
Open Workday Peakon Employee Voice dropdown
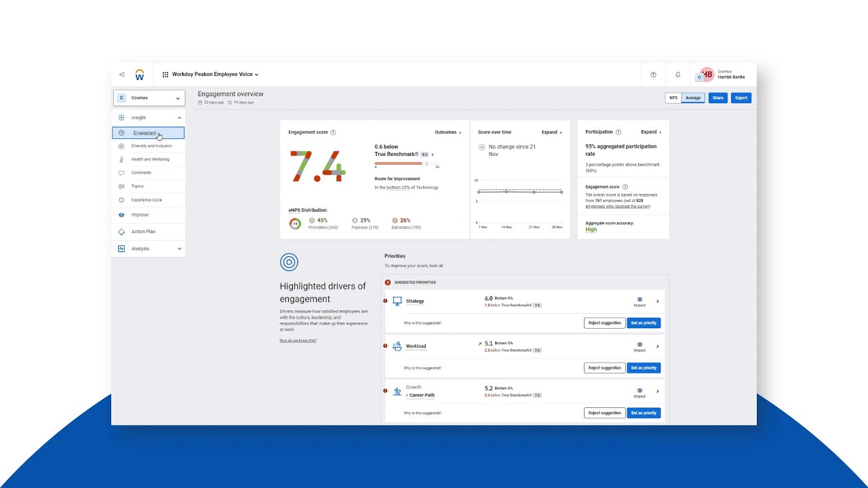(215, 75)
